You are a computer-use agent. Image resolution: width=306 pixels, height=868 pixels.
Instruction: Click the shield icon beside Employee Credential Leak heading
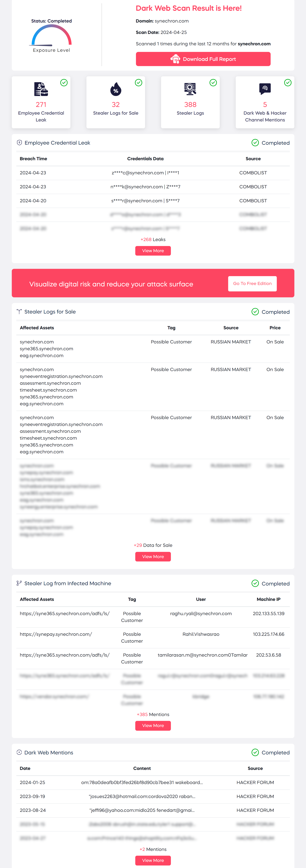point(19,143)
